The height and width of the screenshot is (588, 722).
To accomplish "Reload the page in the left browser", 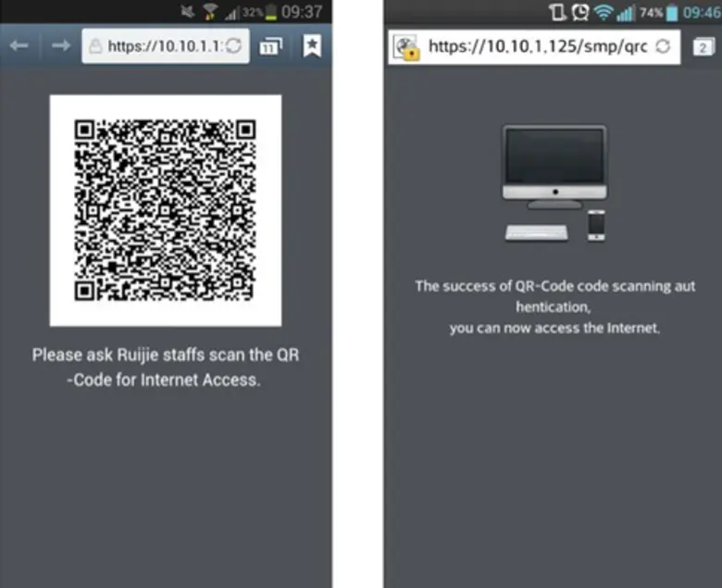I will pyautogui.click(x=233, y=46).
